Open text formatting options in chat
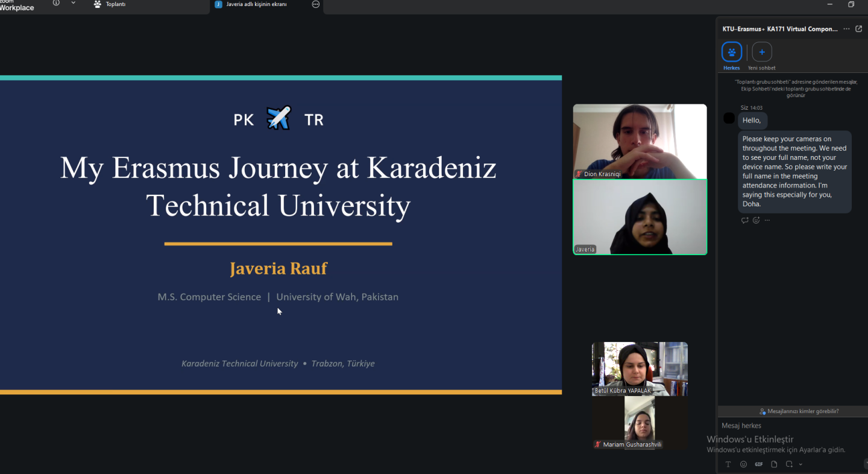 coord(728,464)
